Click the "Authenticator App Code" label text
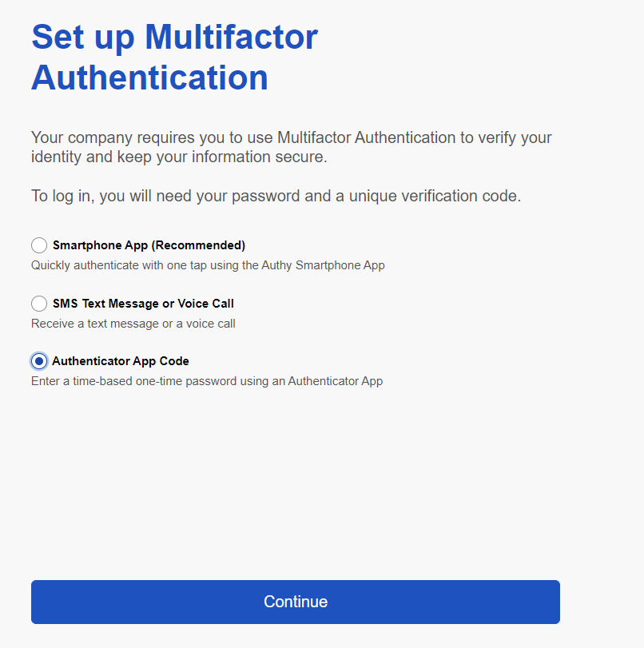The height and width of the screenshot is (648, 644). point(121,361)
